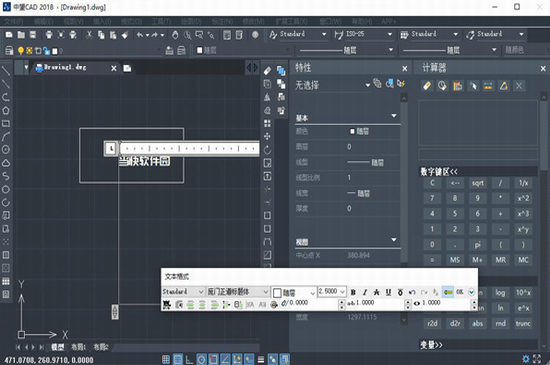Click the Array tool in modify toolbar
The width and height of the screenshot is (550, 365).
pos(267,123)
